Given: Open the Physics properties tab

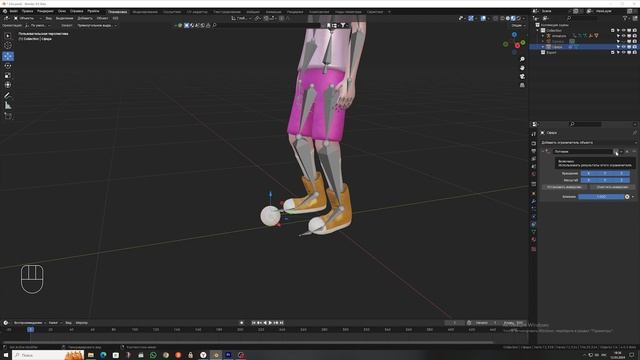Looking at the screenshot, I should [x=533, y=217].
